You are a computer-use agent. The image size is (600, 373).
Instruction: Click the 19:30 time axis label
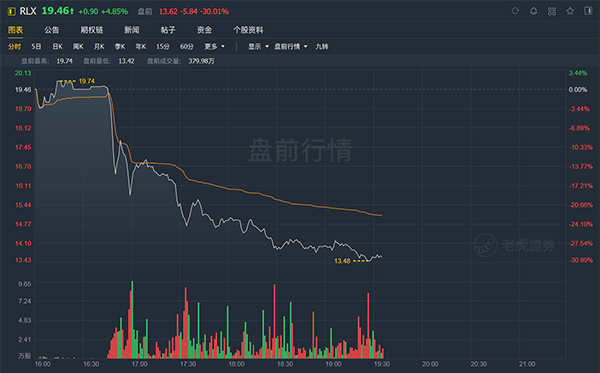point(382,364)
